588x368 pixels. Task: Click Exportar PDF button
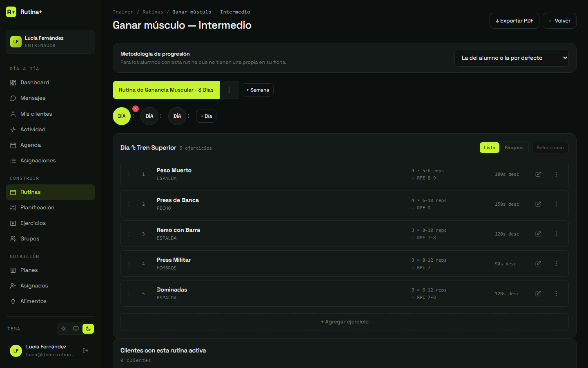514,21
